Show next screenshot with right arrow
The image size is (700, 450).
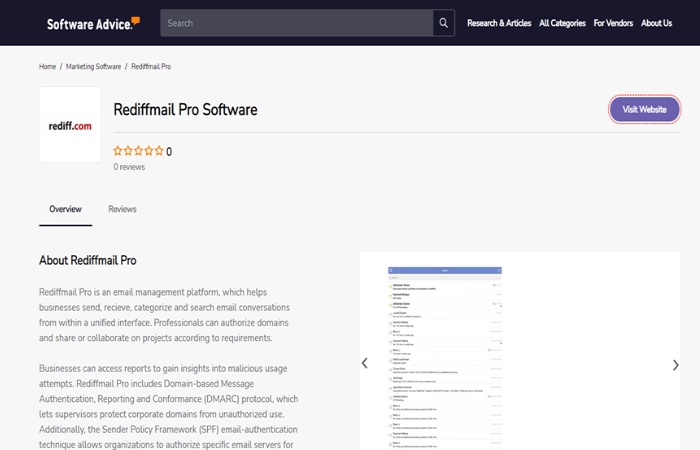point(675,365)
